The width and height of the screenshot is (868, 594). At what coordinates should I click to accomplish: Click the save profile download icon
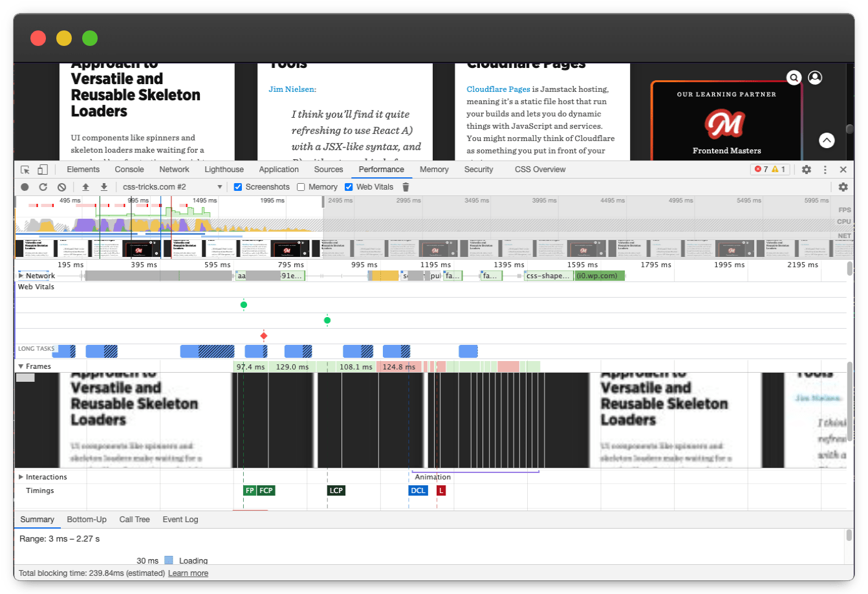click(103, 187)
